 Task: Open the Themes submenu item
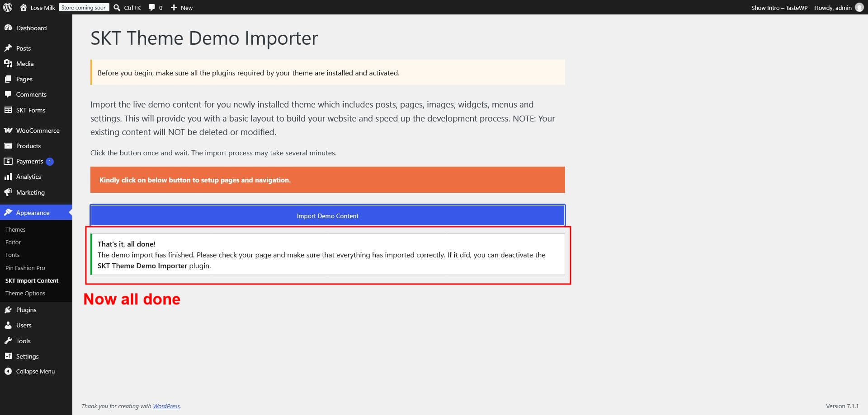[x=15, y=229]
